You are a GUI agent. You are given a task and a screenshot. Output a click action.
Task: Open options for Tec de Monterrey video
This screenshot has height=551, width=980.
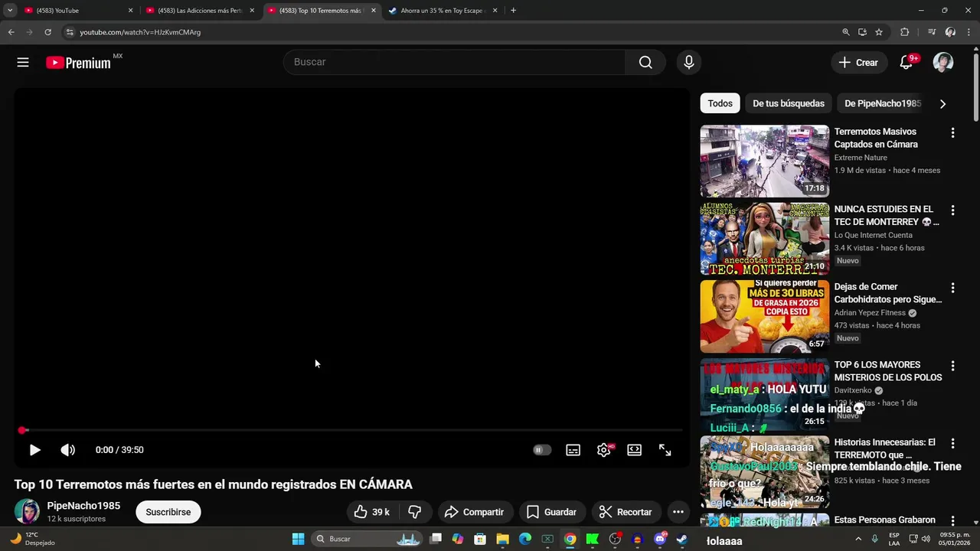click(952, 210)
